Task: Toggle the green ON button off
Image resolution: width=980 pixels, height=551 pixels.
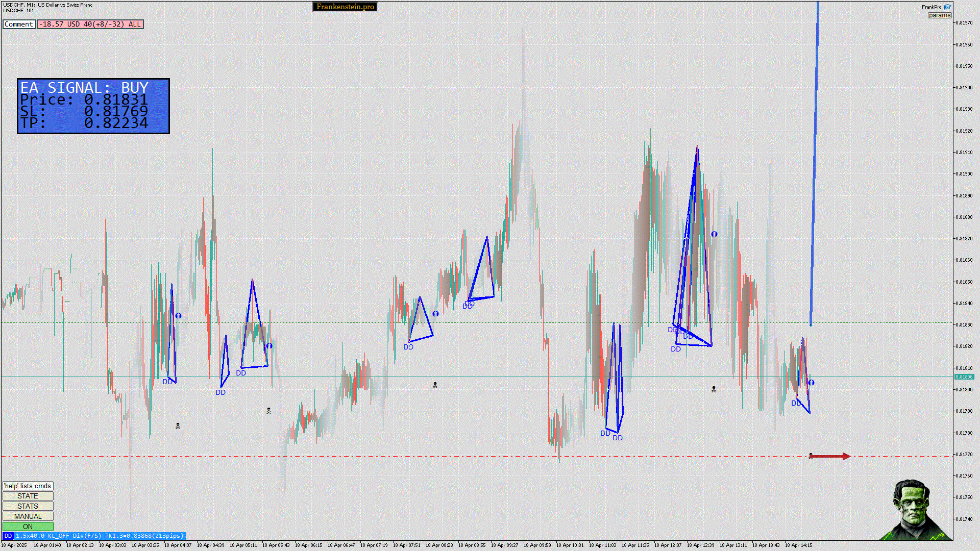Action: pos(28,527)
